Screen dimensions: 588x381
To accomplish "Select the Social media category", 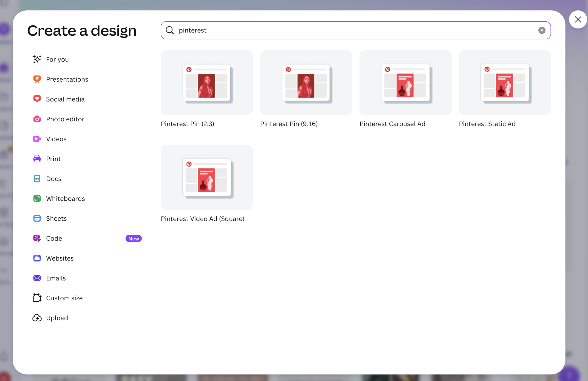I will click(x=65, y=99).
